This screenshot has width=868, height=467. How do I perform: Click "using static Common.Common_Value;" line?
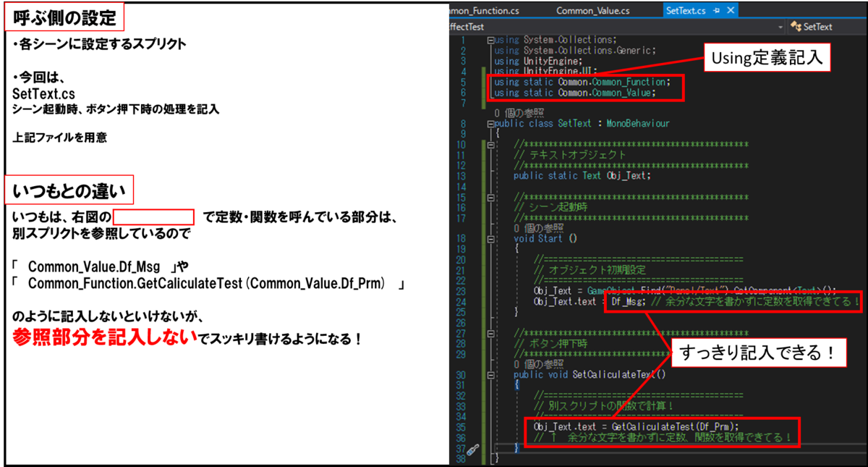575,93
